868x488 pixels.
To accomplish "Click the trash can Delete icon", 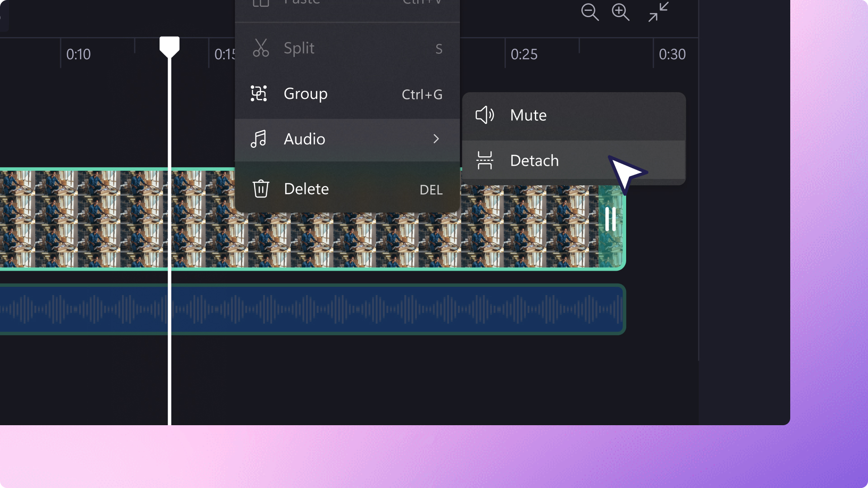I will [x=261, y=189].
